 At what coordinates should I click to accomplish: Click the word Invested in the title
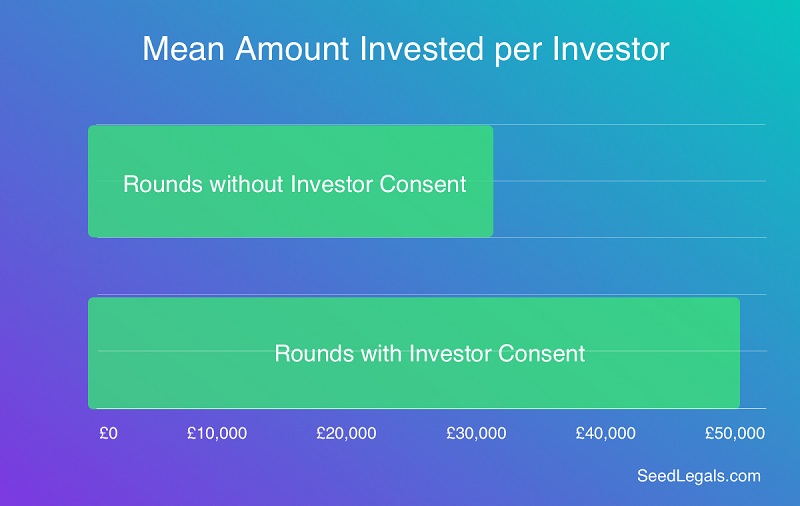click(421, 49)
